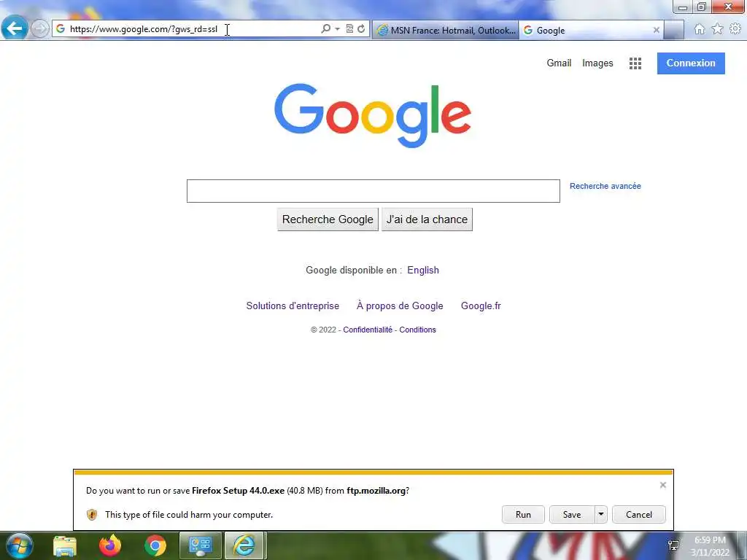747x560 pixels.
Task: Click the browser Forward arrow button
Action: [x=40, y=29]
